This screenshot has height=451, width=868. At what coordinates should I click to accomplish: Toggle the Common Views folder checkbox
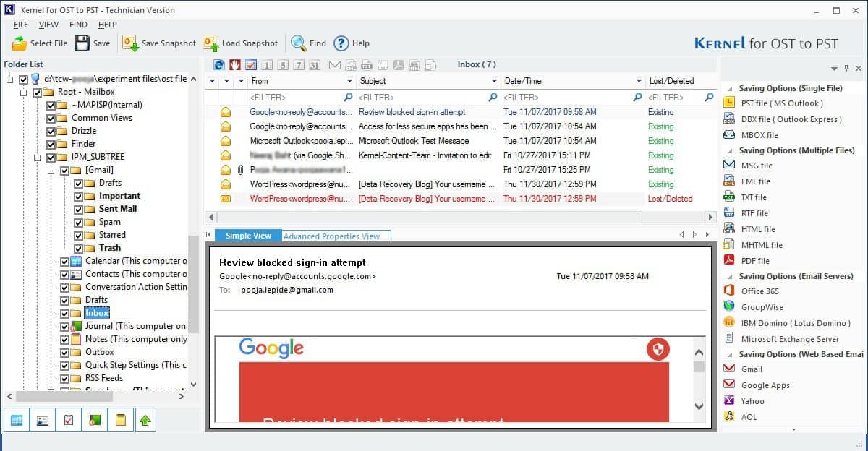51,119
